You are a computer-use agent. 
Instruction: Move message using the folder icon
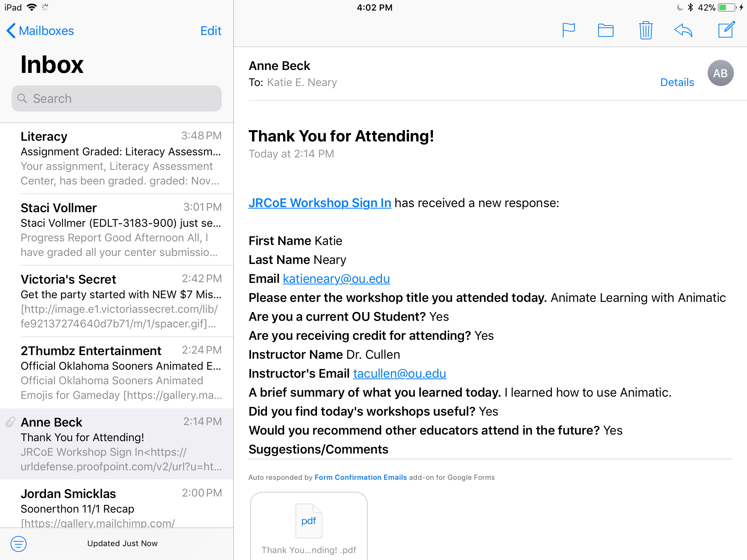pos(605,30)
